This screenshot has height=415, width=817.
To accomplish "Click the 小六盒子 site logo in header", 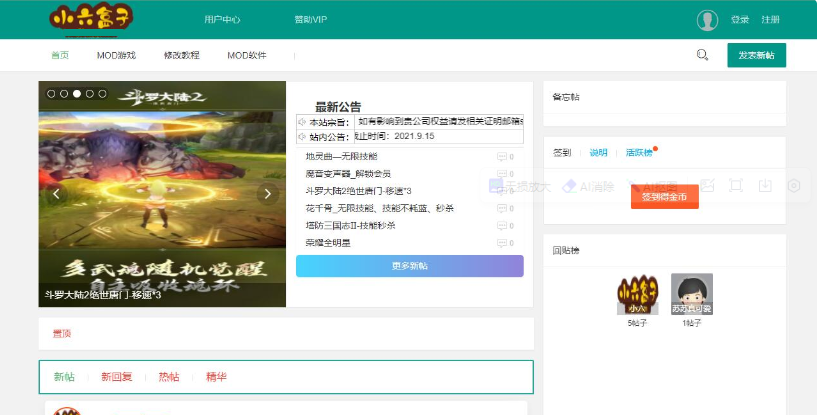I will tap(91, 18).
